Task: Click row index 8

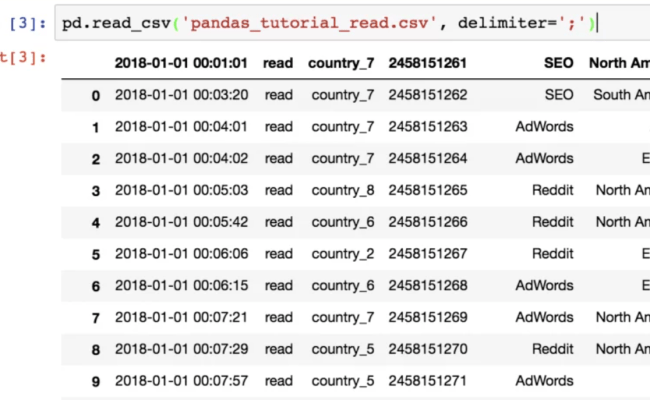Action: pos(96,350)
